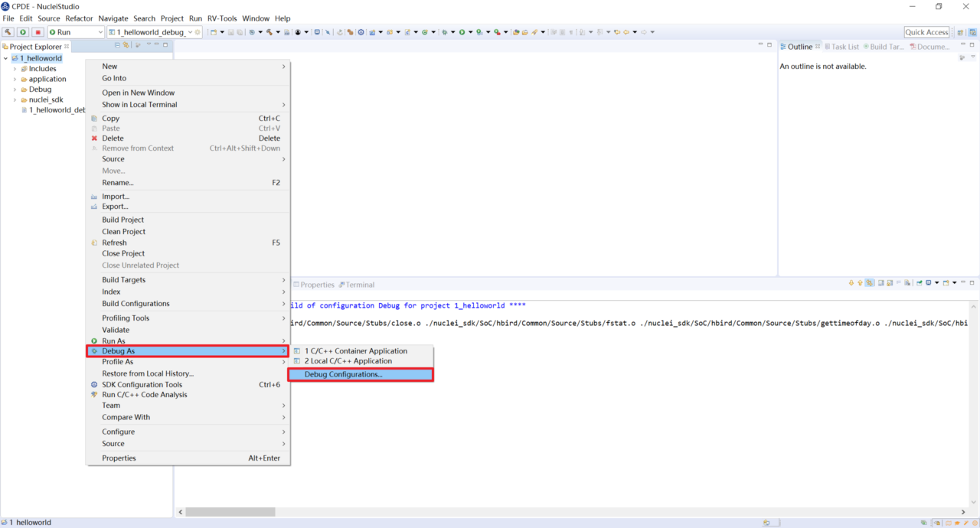Click Collapse All icon in Project Explorer
The height and width of the screenshot is (528, 980).
click(x=118, y=46)
